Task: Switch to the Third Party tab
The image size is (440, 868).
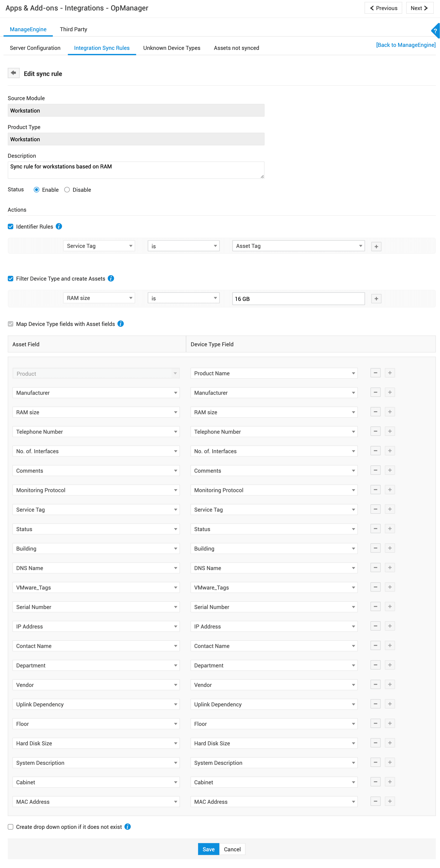Action: [73, 29]
